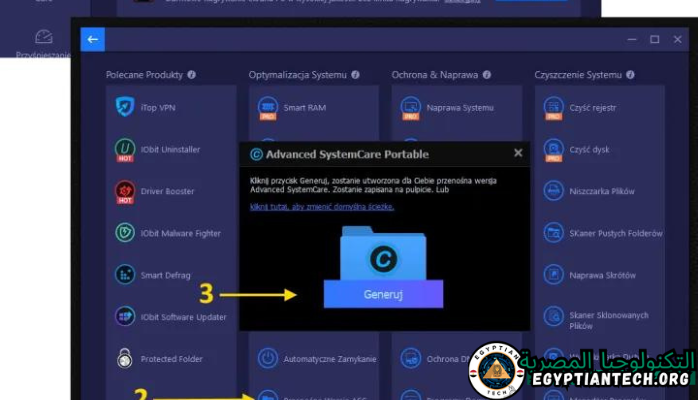Select the Protected Folder label
Screen dimensions: 698x400
click(171, 359)
